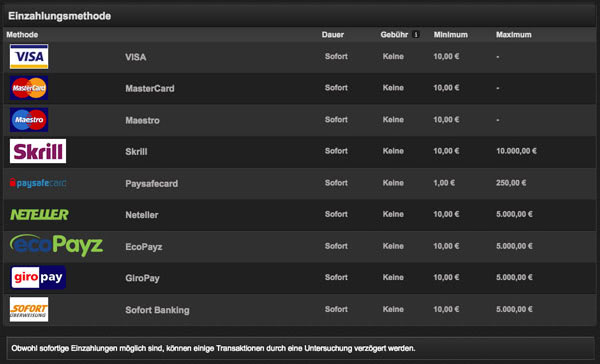Click the Maestro logo
The width and height of the screenshot is (600, 364).
[29, 120]
